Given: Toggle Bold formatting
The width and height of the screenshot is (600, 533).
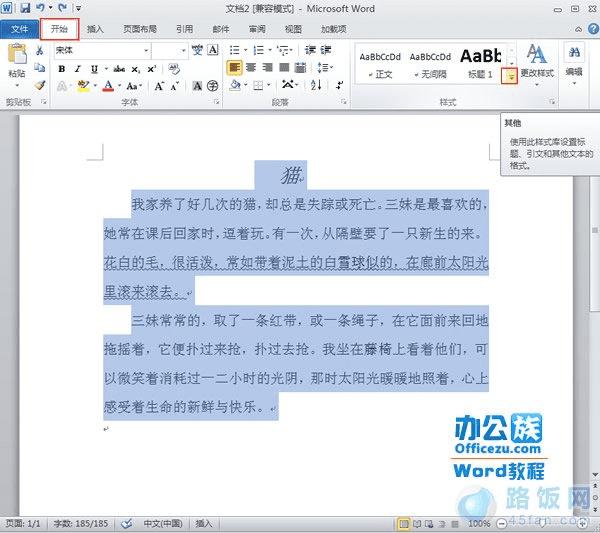Looking at the screenshot, I should point(62,69).
